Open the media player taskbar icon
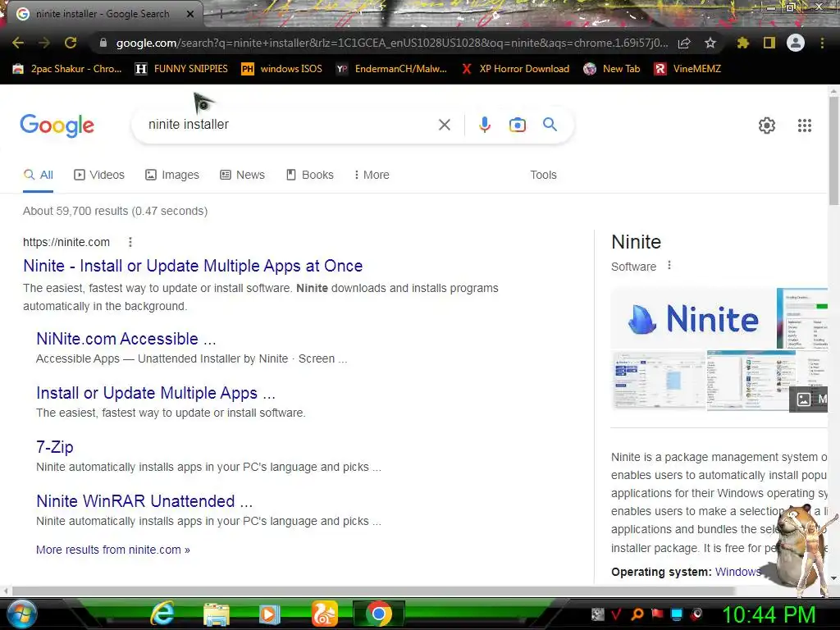The width and height of the screenshot is (840, 630). [269, 614]
